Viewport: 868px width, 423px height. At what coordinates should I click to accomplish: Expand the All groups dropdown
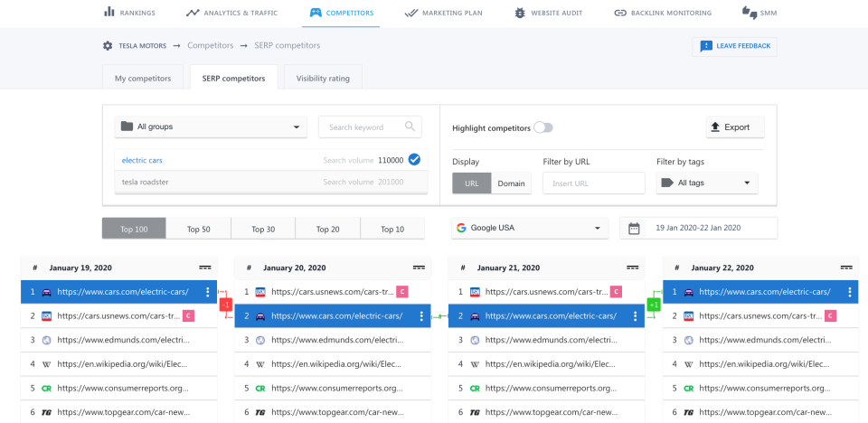pyautogui.click(x=211, y=127)
